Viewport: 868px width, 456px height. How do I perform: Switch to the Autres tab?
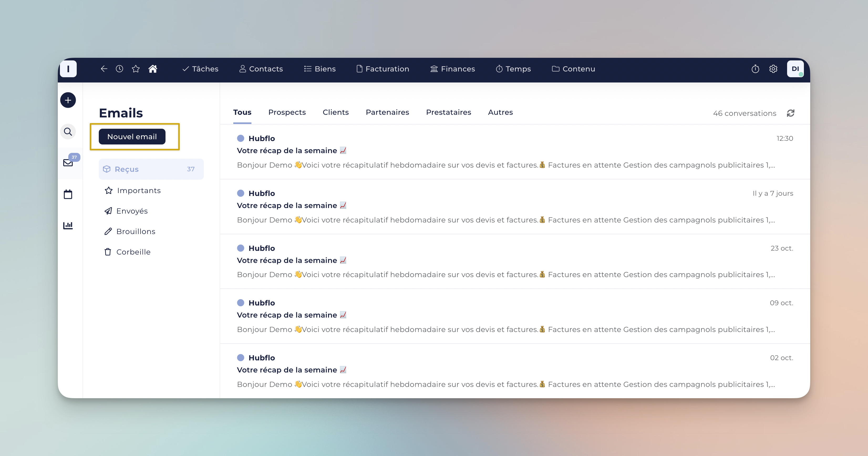[x=500, y=112]
